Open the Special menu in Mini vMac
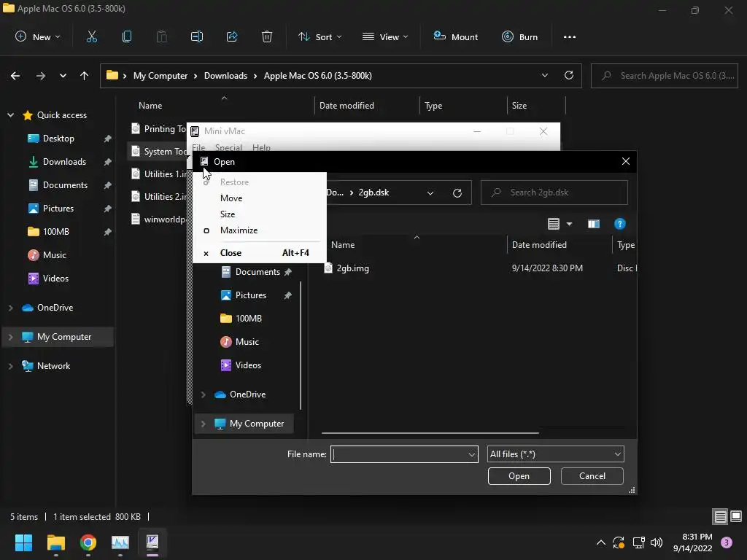 click(x=228, y=147)
